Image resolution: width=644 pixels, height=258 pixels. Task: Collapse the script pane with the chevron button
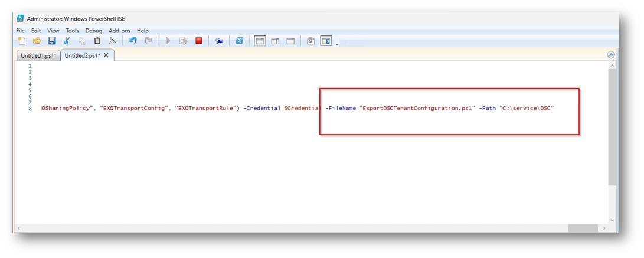611,54
